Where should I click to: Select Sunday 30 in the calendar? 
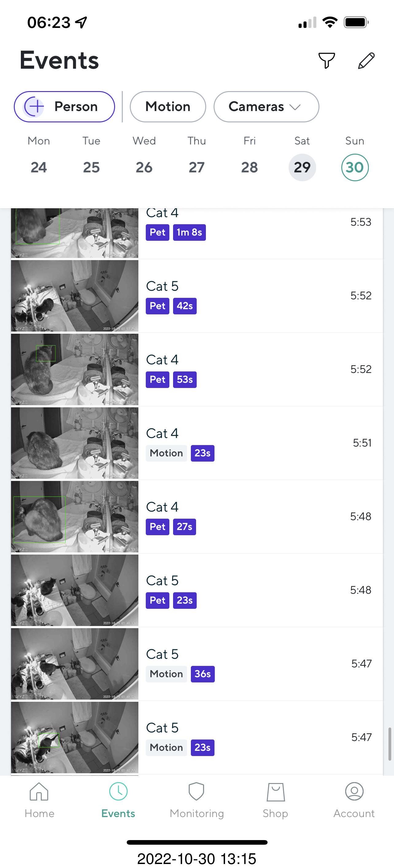[354, 167]
